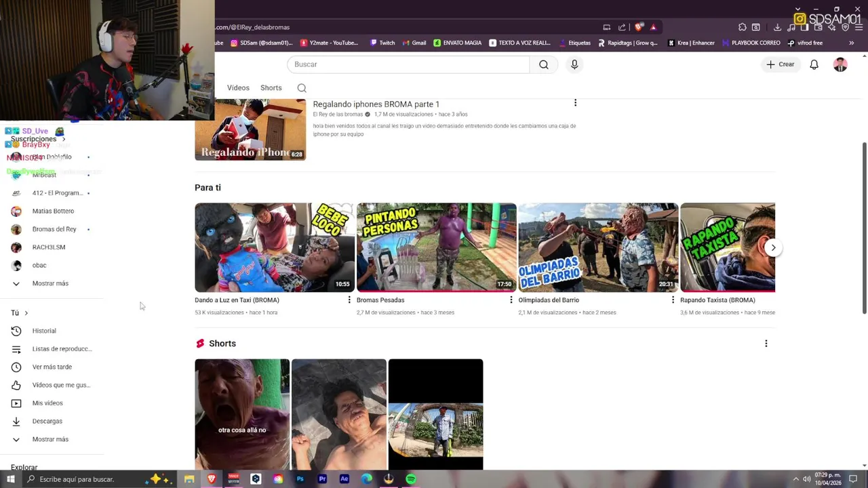Expand Mostrar más under Tú section
Image resolution: width=868 pixels, height=488 pixels.
click(x=52, y=439)
